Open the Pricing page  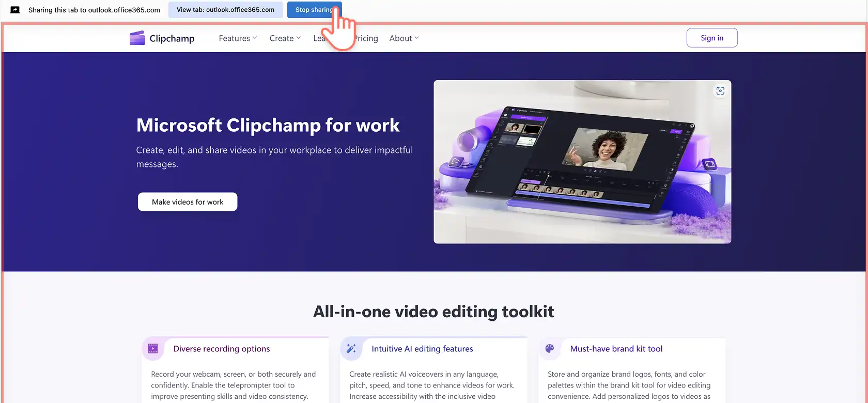pyautogui.click(x=367, y=38)
